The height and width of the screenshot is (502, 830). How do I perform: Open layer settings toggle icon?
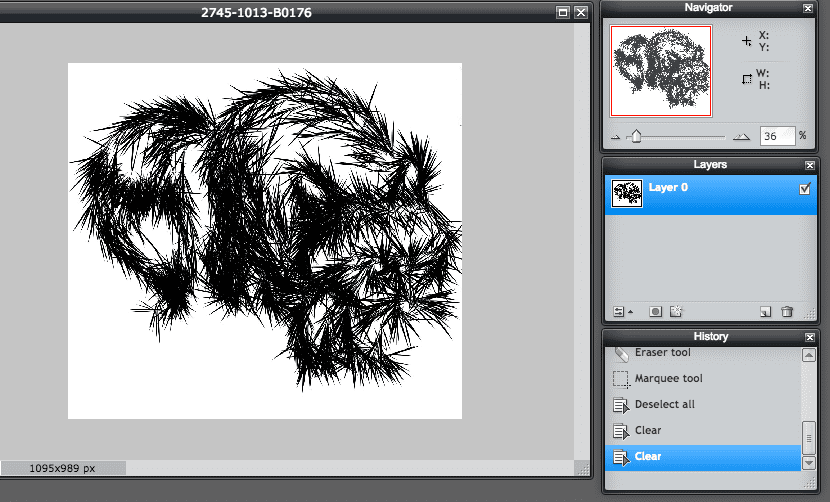click(620, 312)
